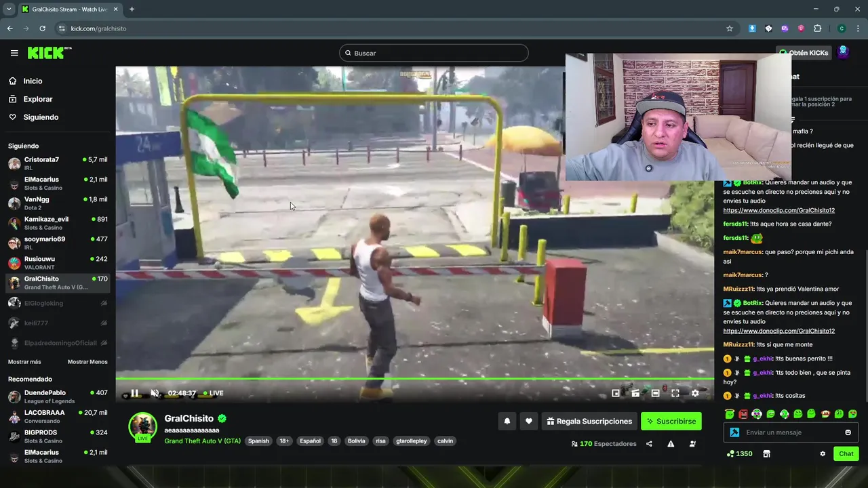This screenshot has width=868, height=488.
Task: Select the GralChisito channel in the sidebar
Action: tap(58, 283)
